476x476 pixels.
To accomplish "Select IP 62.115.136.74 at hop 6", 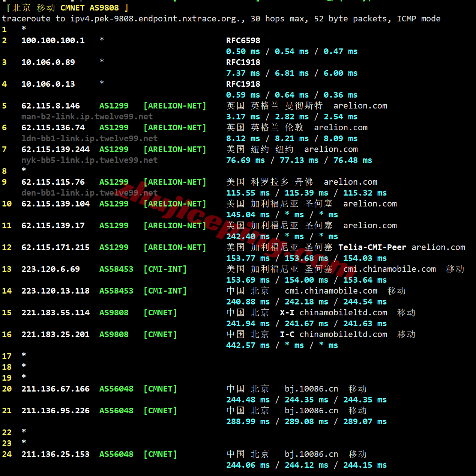I will [53, 128].
